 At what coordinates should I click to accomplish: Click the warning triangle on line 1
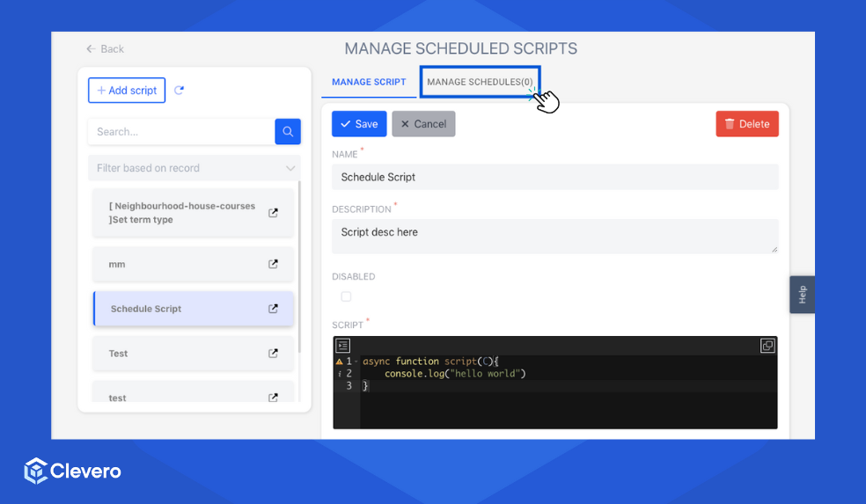point(339,362)
